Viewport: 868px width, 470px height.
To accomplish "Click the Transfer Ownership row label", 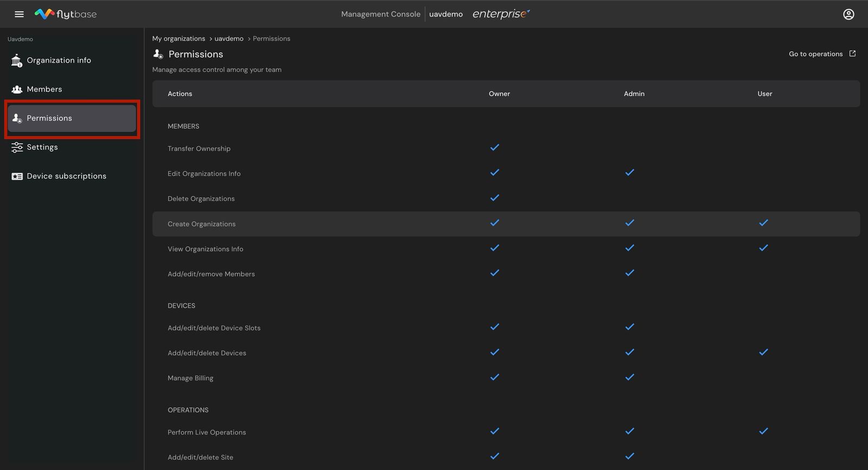I will click(x=199, y=149).
